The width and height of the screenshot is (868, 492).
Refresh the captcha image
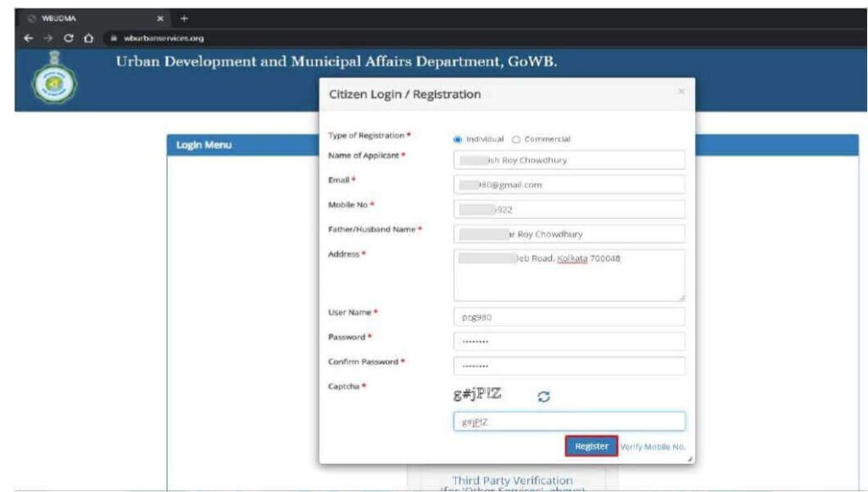(543, 397)
